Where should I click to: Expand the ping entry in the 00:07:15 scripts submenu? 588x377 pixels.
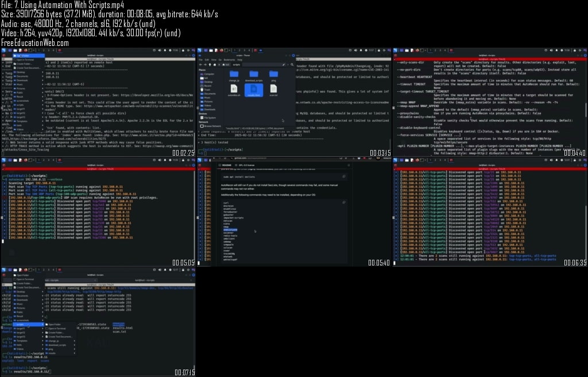click(60, 349)
